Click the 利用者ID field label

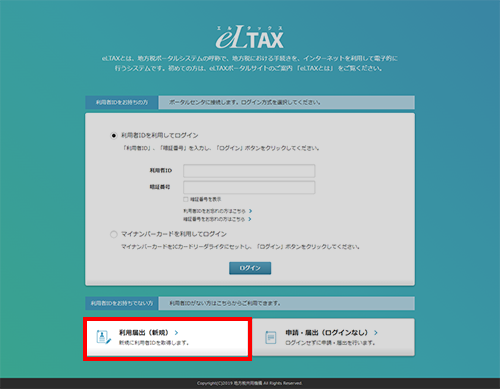(161, 171)
